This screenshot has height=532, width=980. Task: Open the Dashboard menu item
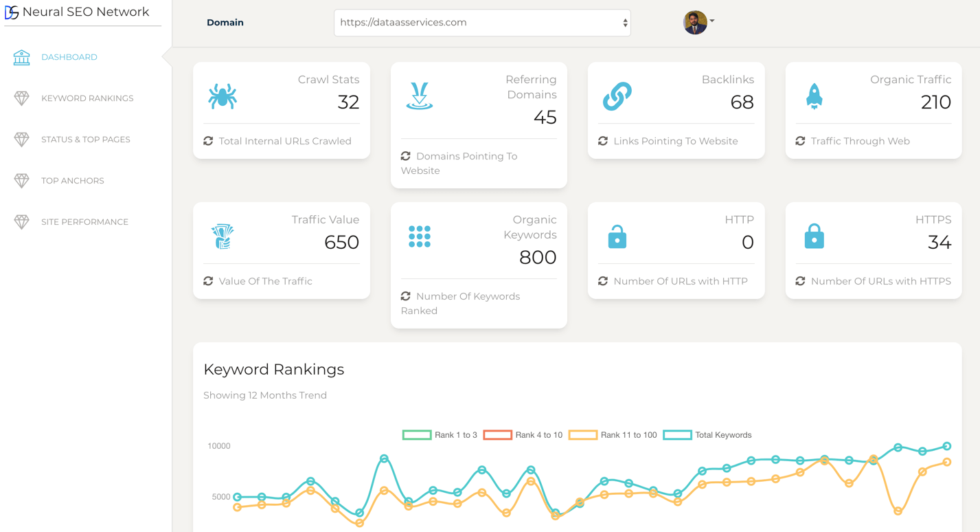tap(69, 57)
